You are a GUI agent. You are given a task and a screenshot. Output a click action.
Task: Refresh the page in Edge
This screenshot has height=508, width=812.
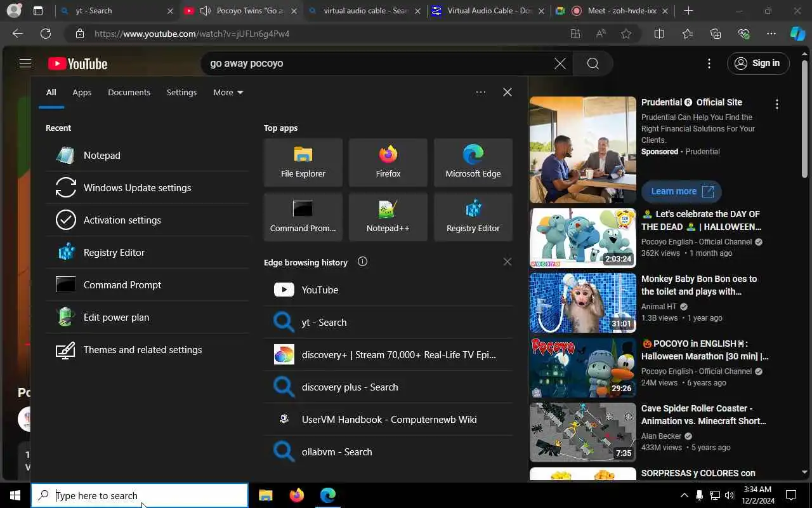pyautogui.click(x=46, y=34)
